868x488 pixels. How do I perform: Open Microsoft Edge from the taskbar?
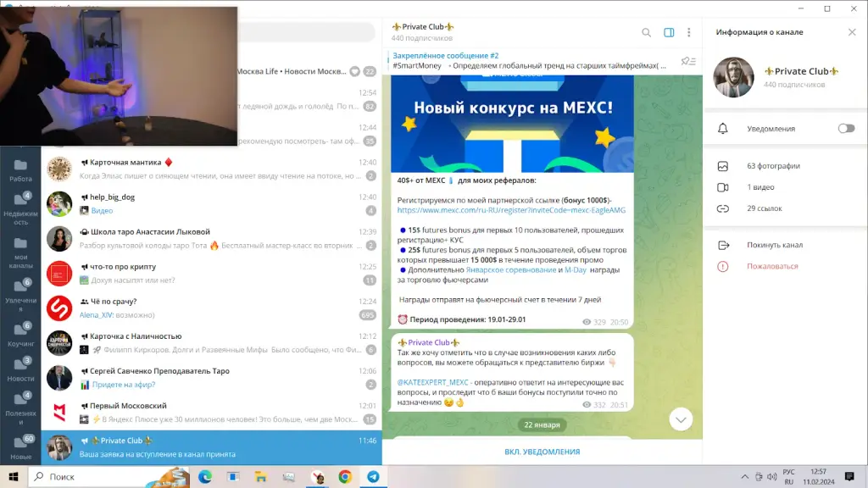[205, 476]
